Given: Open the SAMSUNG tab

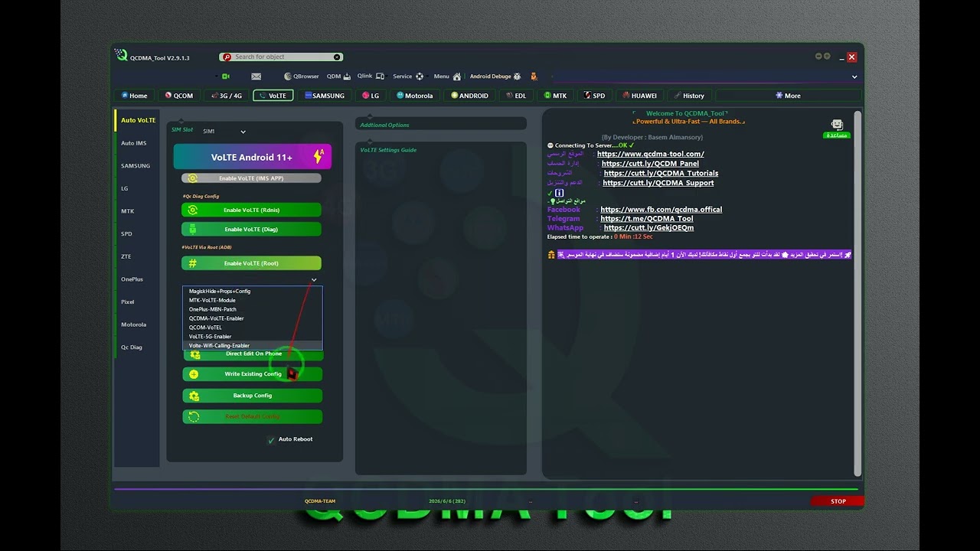Looking at the screenshot, I should [325, 96].
